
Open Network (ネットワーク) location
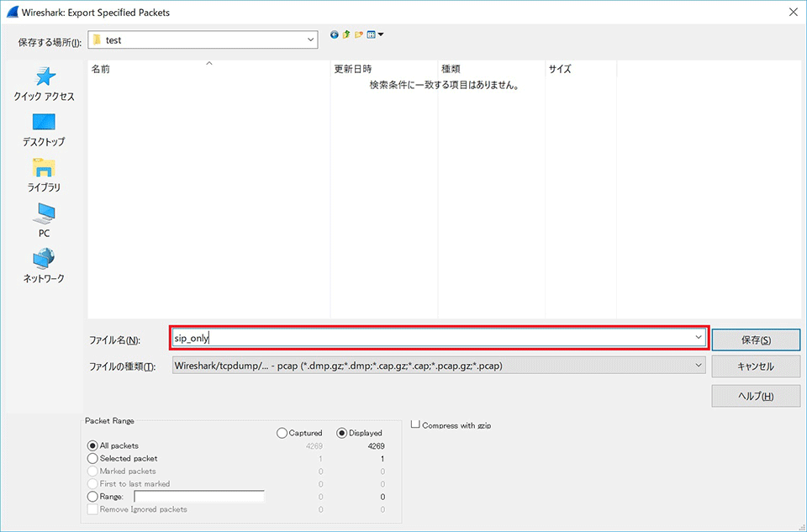44,266
